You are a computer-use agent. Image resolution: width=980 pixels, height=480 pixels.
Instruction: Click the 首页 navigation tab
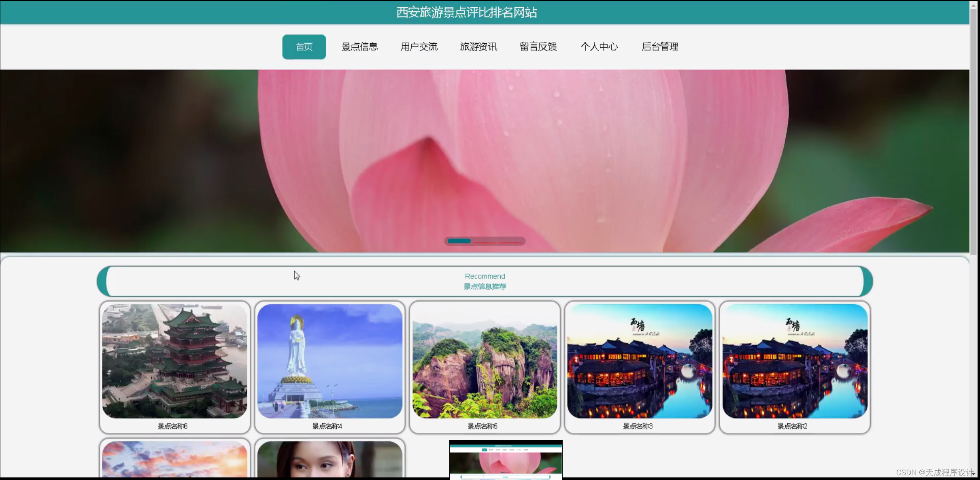tap(304, 47)
